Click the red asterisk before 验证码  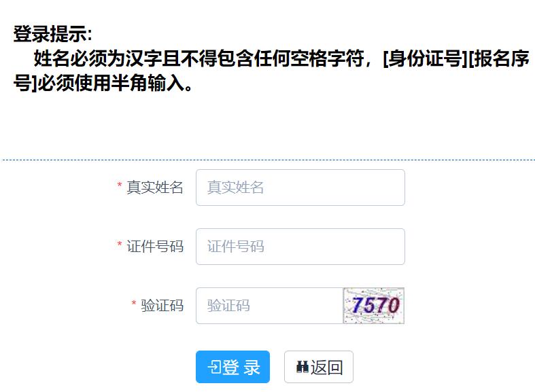[134, 304]
